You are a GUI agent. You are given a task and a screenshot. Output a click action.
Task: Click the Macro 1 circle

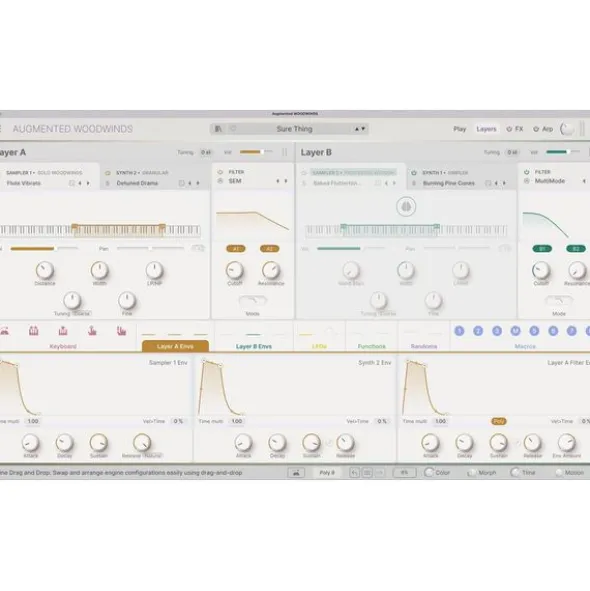tap(459, 331)
